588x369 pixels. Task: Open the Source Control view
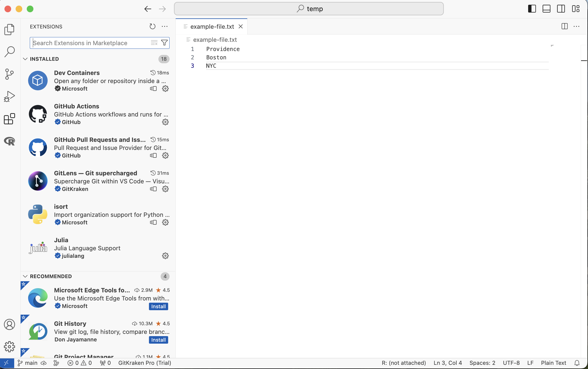(9, 74)
